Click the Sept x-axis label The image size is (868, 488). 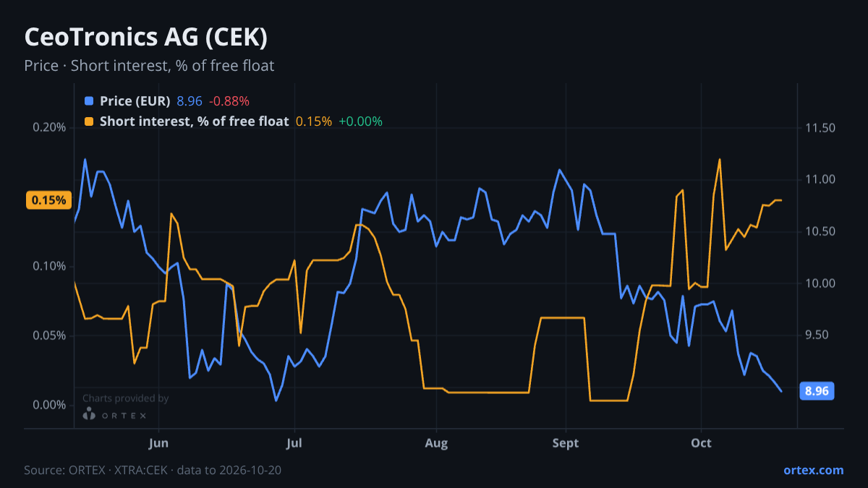click(x=566, y=443)
